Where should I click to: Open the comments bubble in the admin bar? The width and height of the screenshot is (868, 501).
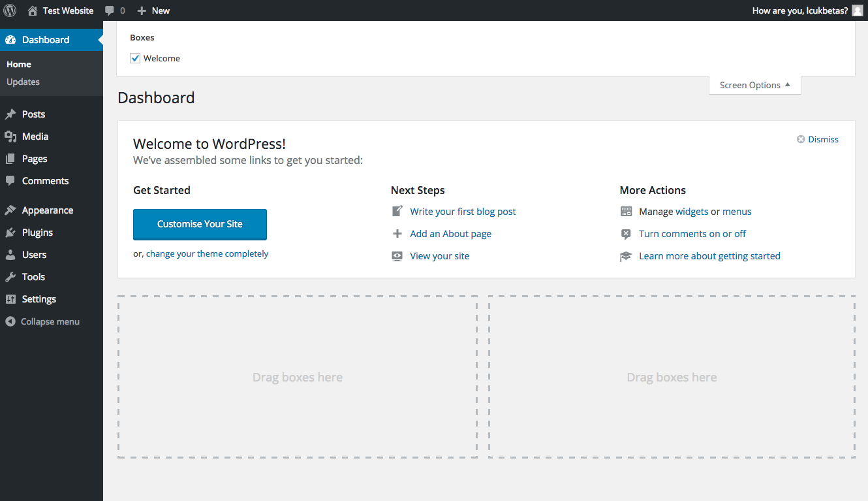tap(110, 10)
